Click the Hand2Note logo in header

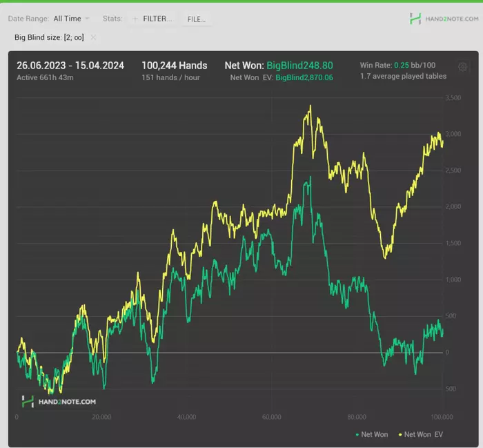pyautogui.click(x=415, y=19)
